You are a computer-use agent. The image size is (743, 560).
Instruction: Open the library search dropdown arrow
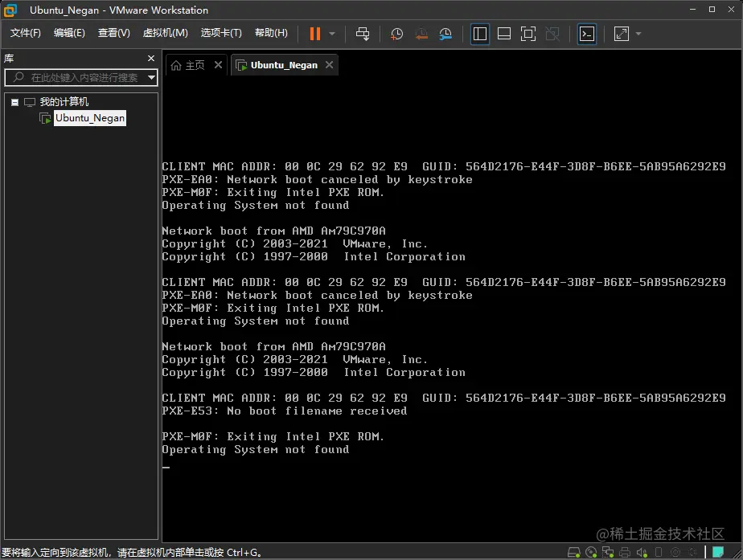152,77
